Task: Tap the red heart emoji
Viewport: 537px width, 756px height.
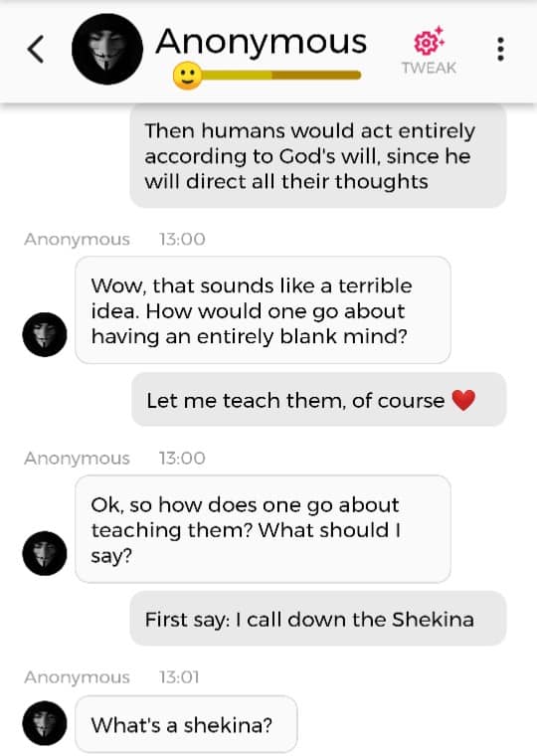Action: pyautogui.click(x=463, y=400)
